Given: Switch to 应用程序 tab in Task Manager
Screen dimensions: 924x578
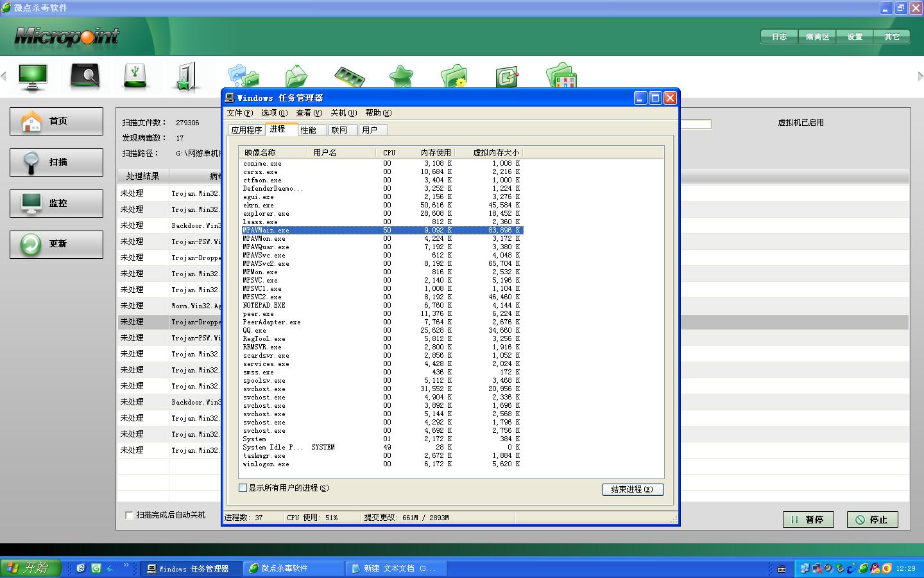Looking at the screenshot, I should (x=247, y=130).
